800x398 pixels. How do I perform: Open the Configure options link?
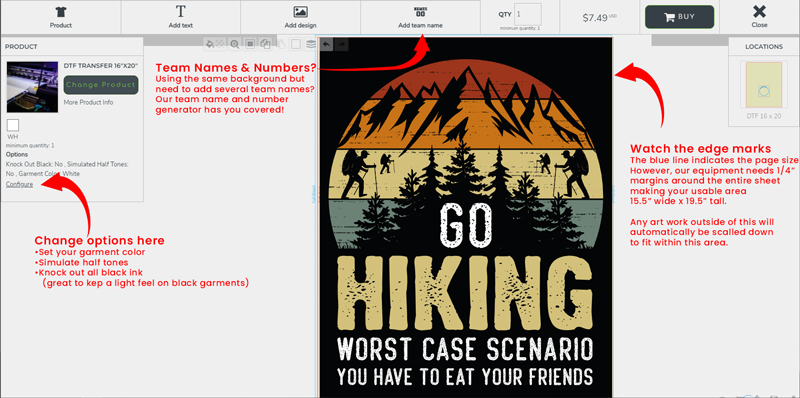click(x=19, y=184)
